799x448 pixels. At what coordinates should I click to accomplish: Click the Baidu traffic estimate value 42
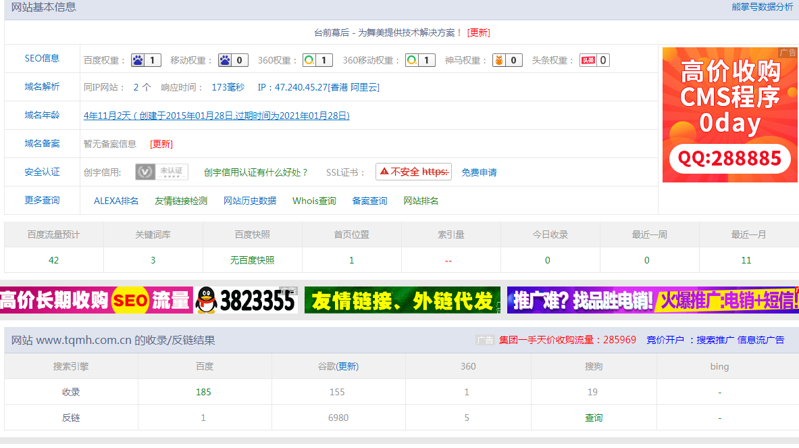pyautogui.click(x=54, y=260)
